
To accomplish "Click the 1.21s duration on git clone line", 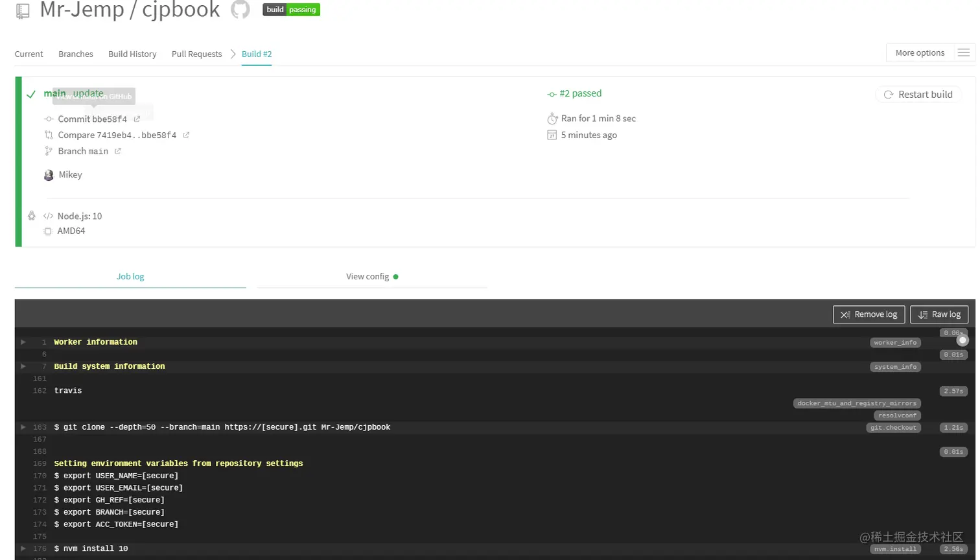I will (953, 428).
